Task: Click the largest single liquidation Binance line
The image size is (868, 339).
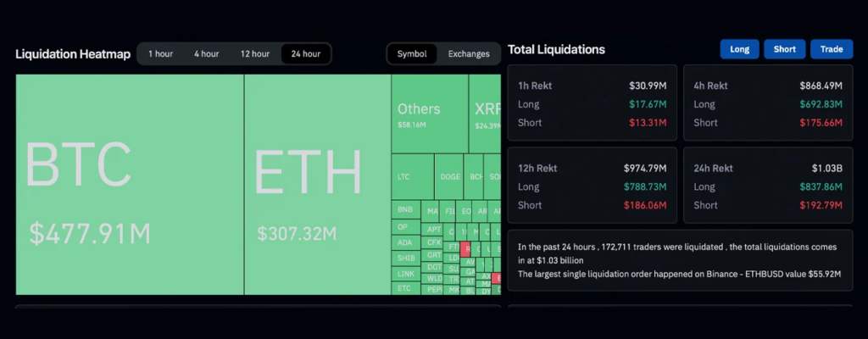Action: [x=680, y=274]
